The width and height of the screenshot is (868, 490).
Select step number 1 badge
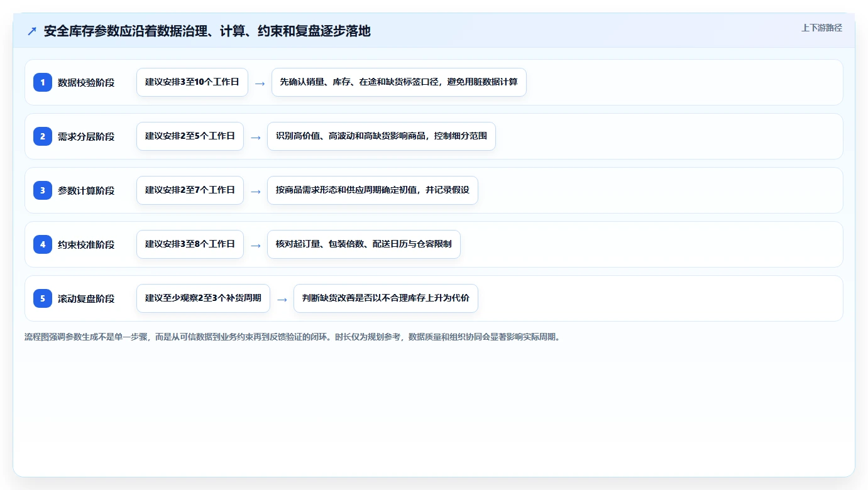pyautogui.click(x=43, y=82)
